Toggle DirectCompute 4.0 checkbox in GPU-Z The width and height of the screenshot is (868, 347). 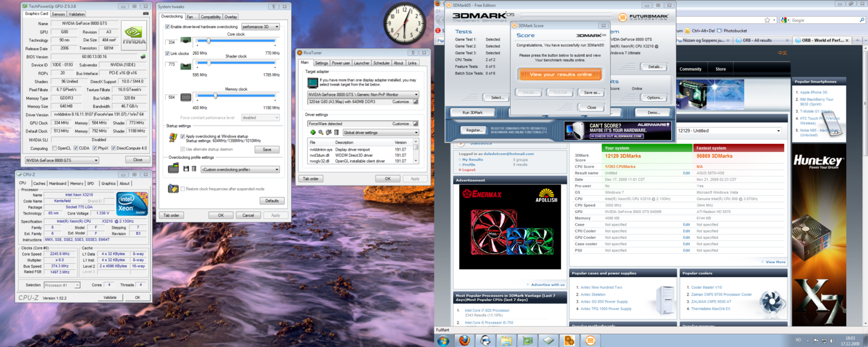(115, 148)
